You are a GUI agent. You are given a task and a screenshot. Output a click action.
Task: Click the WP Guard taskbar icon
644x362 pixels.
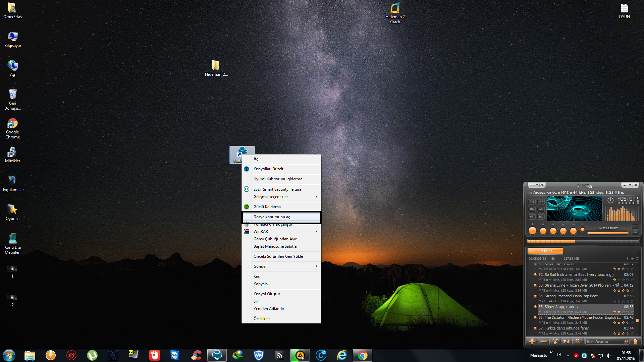click(259, 355)
